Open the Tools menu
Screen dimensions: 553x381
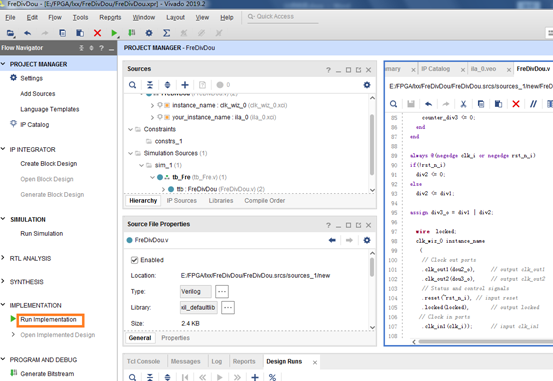coord(80,17)
